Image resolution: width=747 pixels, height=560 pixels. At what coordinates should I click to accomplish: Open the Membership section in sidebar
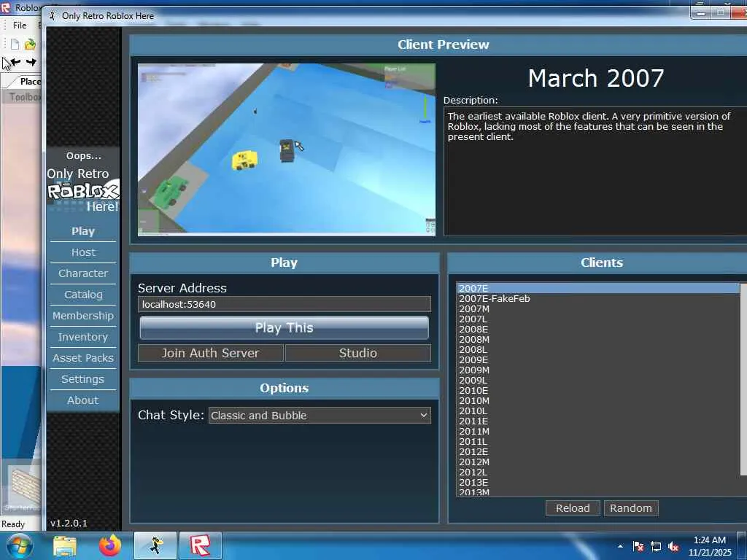coord(83,316)
